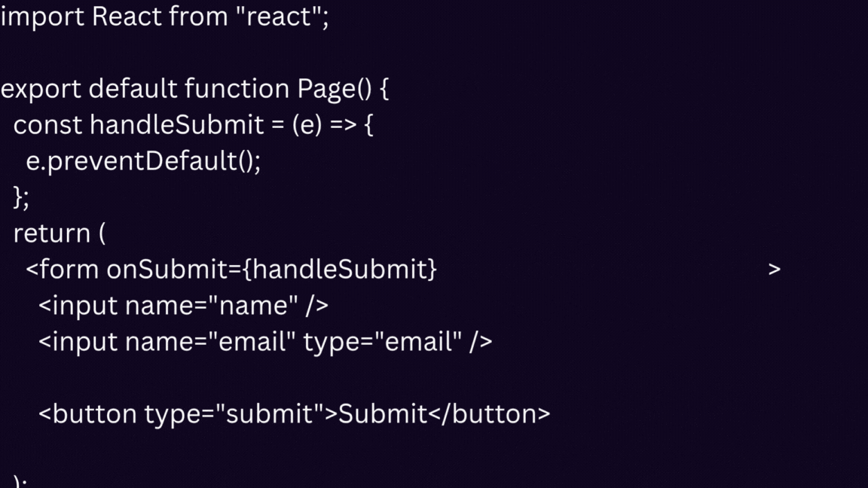This screenshot has width=868, height=488.
Task: Click the opening form tag
Action: (62, 270)
